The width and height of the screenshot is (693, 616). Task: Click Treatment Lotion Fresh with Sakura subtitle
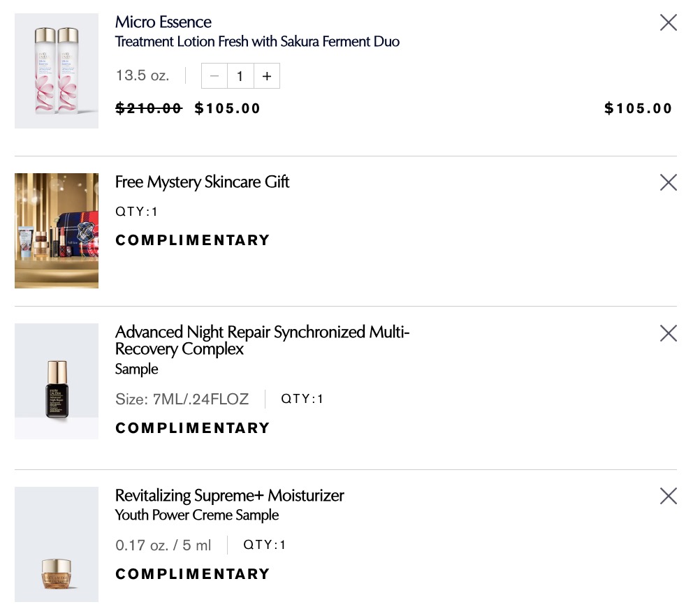(257, 42)
